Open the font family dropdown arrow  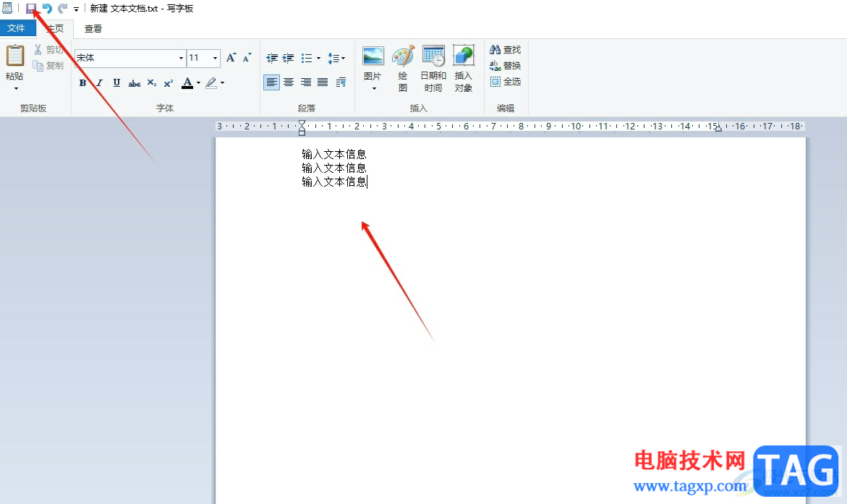(181, 58)
